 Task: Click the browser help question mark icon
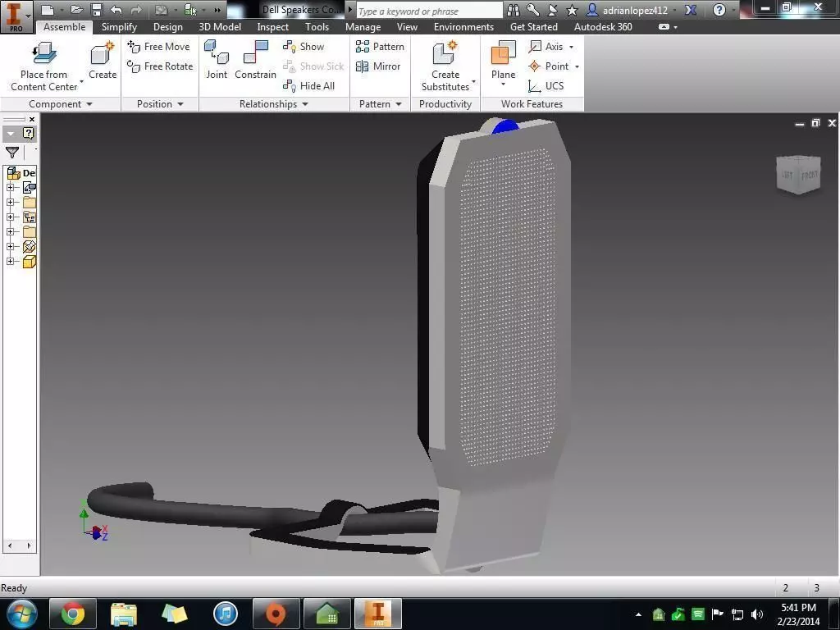(x=29, y=134)
